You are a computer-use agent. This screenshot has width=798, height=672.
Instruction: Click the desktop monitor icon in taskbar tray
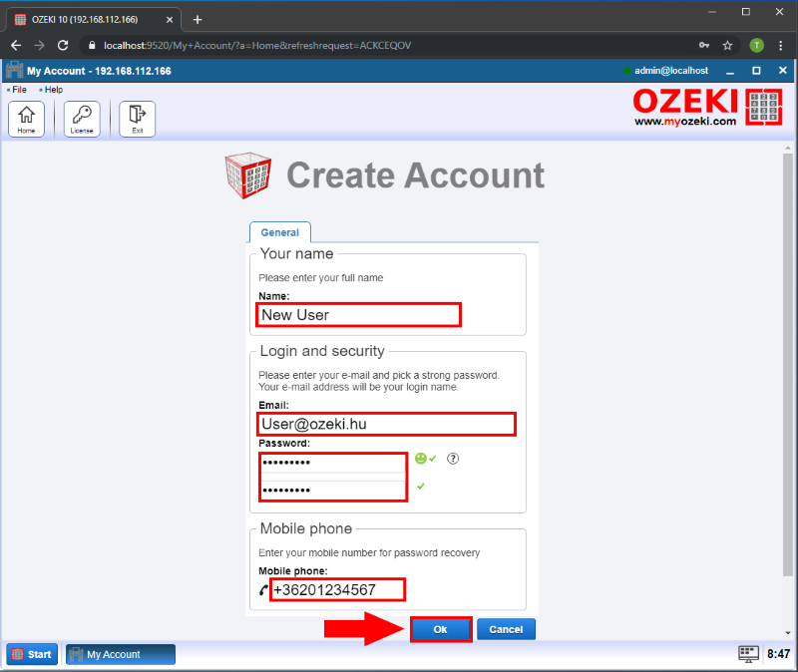pyautogui.click(x=748, y=654)
